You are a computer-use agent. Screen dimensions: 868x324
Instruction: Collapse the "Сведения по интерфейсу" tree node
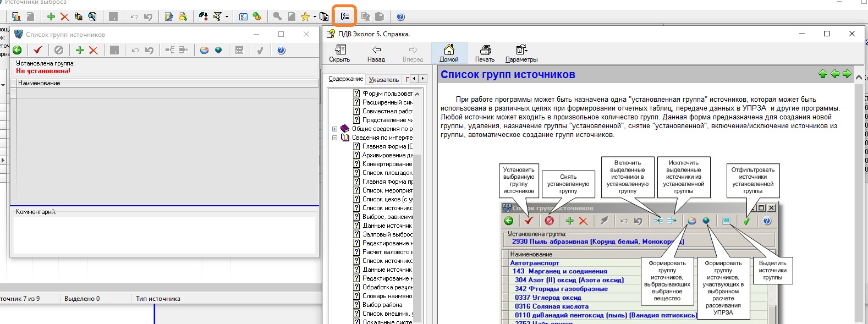(x=334, y=138)
